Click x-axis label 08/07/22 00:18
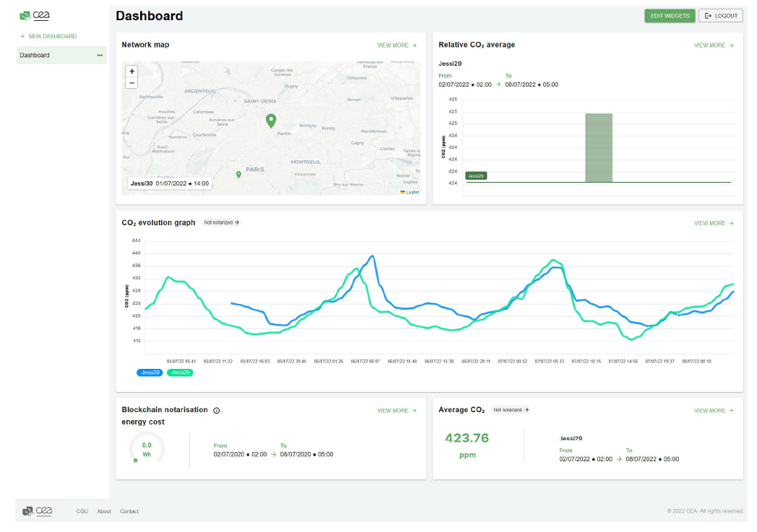This screenshot has width=757, height=532. (x=696, y=361)
